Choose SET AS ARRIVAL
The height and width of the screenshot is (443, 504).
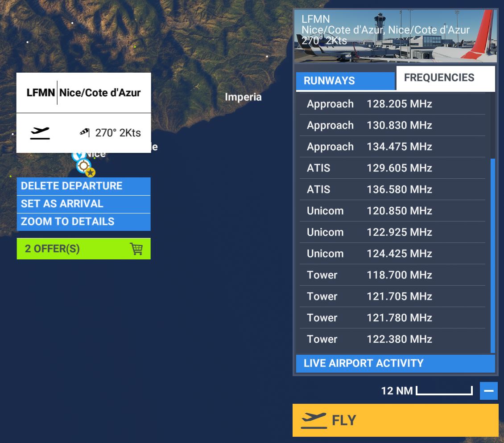click(x=83, y=204)
